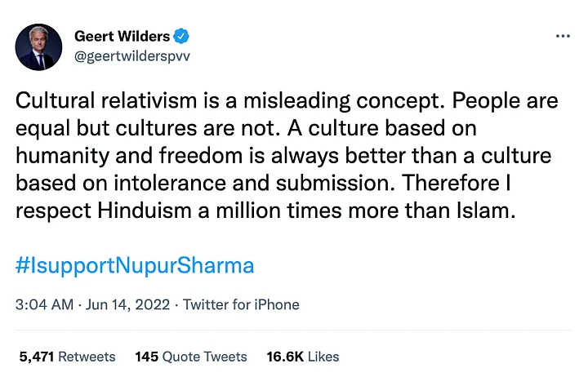Click the 3:04 AM · Jun 14, 2022 timestamp

pos(93,305)
